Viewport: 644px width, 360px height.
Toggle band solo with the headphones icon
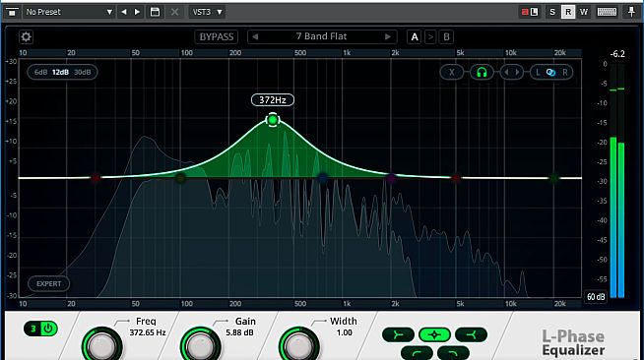[x=482, y=72]
